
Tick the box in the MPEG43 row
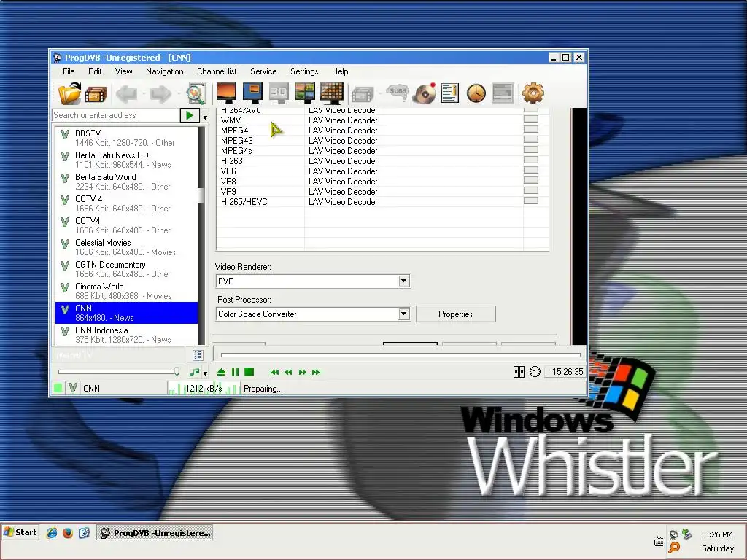[531, 139]
